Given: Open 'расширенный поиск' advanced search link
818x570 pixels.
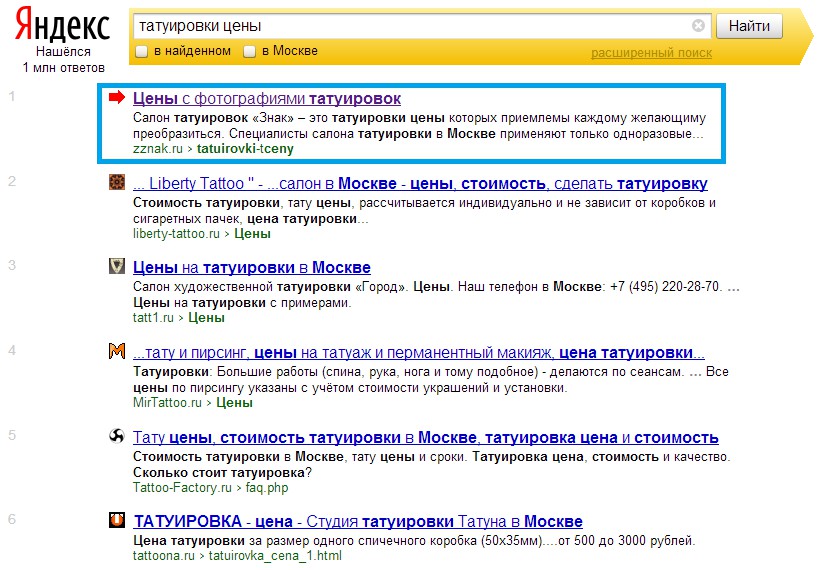Looking at the screenshot, I should click(651, 53).
